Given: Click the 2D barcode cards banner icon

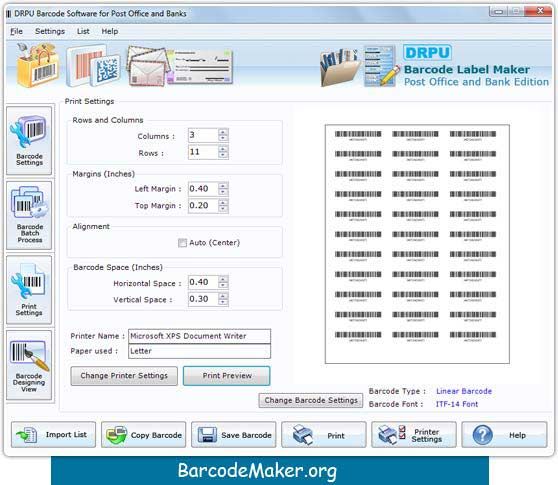Looking at the screenshot, I should (93, 66).
